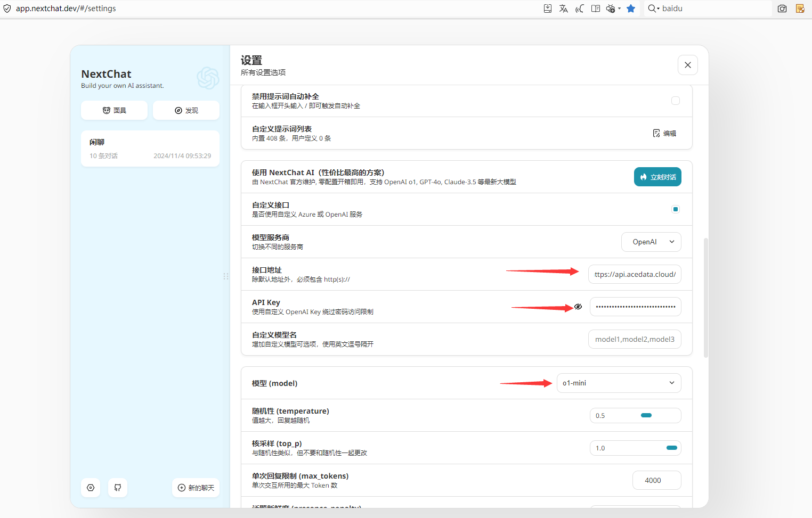Screen dimensions: 812x518
Task: Open the 面具 (Mask) page
Action: (114, 110)
